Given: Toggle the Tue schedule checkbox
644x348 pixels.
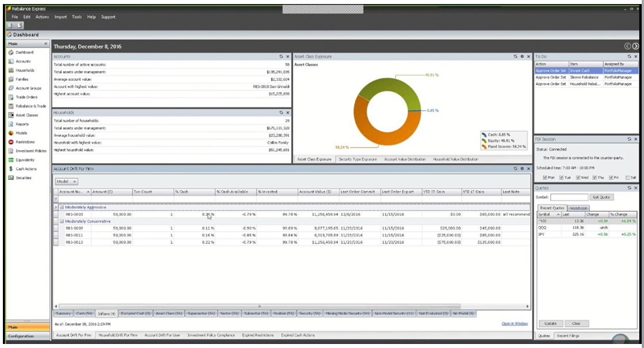Looking at the screenshot, I should coord(561,178).
